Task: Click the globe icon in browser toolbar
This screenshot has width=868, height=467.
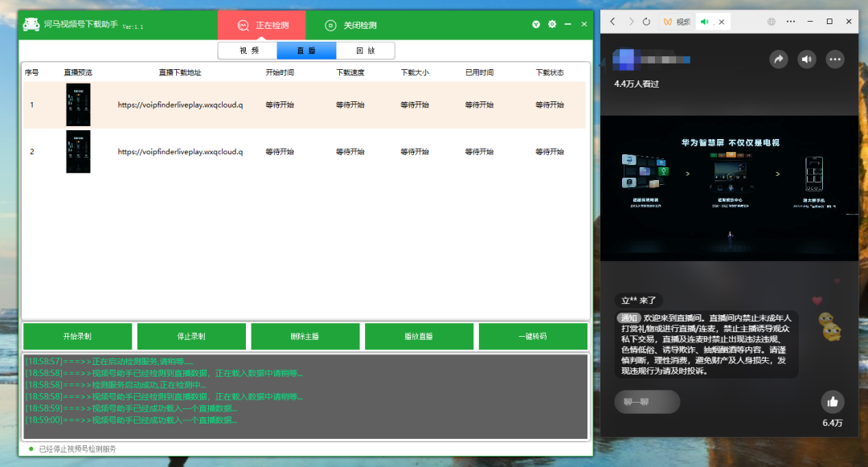Action: tap(772, 22)
